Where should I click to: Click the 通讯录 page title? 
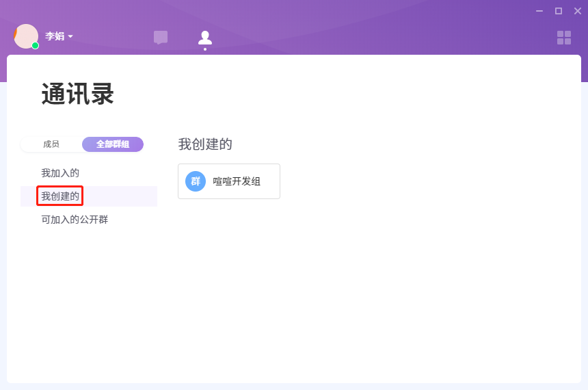tap(77, 94)
